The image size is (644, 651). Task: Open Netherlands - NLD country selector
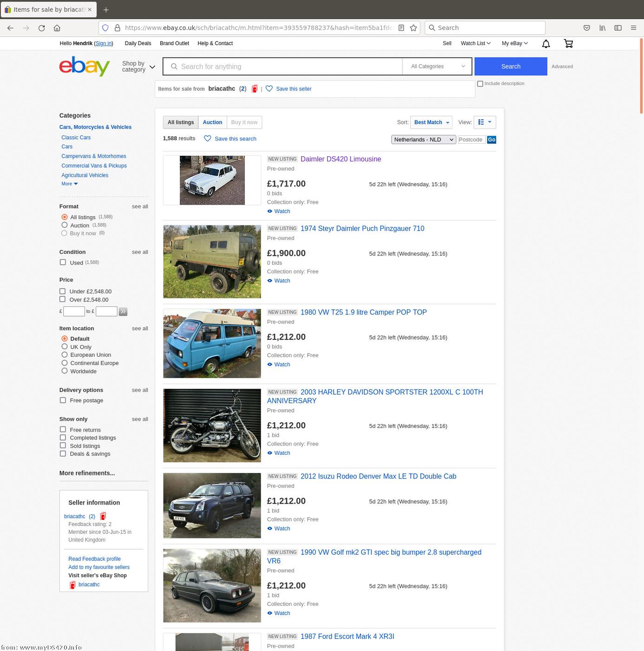[x=423, y=139]
